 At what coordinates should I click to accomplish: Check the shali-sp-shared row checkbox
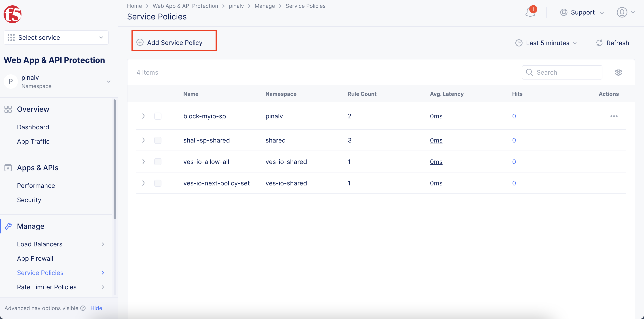pyautogui.click(x=158, y=140)
